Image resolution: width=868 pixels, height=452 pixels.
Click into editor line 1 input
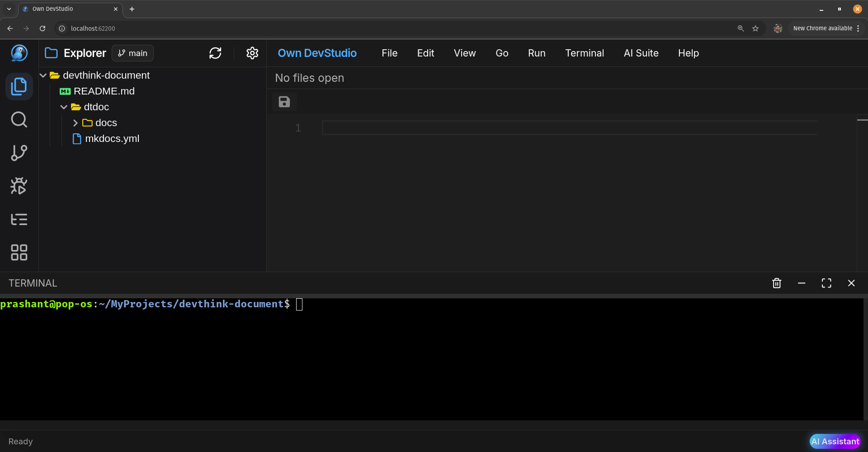(x=569, y=128)
